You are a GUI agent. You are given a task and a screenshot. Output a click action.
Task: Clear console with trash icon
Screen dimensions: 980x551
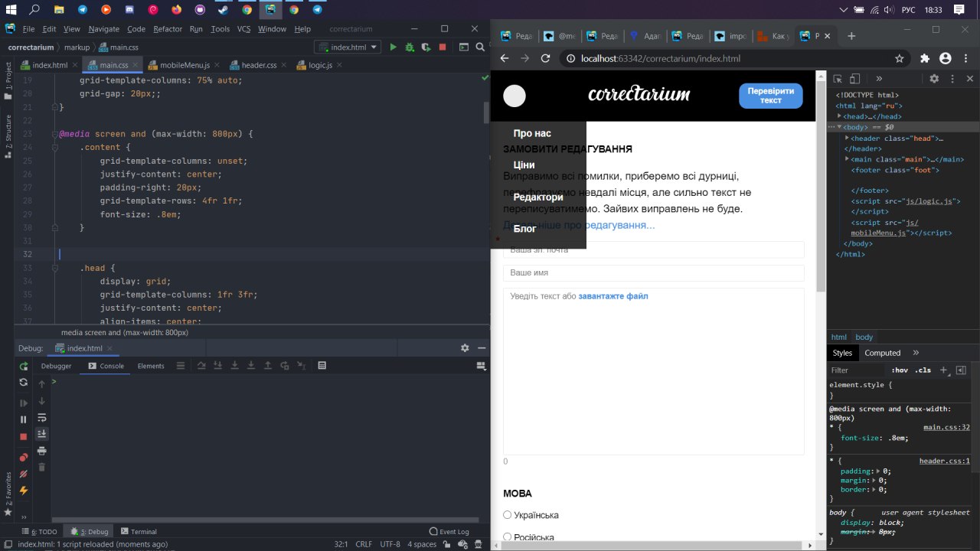point(42,467)
